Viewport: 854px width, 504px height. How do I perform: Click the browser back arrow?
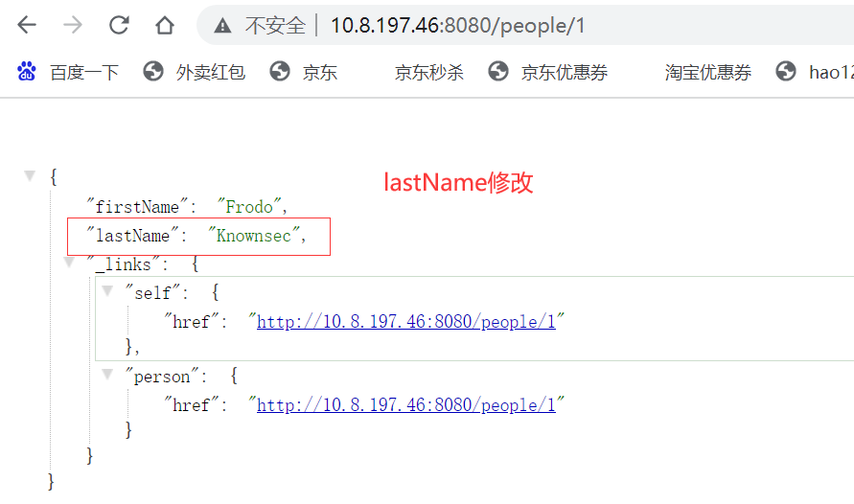[27, 25]
